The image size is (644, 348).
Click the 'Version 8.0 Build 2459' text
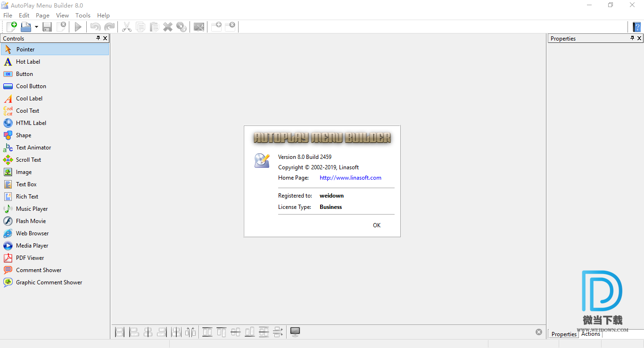pos(305,157)
